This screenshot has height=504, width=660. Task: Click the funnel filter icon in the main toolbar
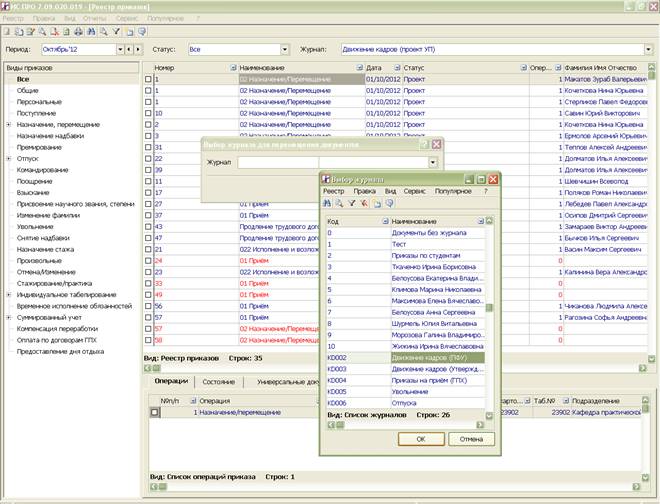(116, 32)
